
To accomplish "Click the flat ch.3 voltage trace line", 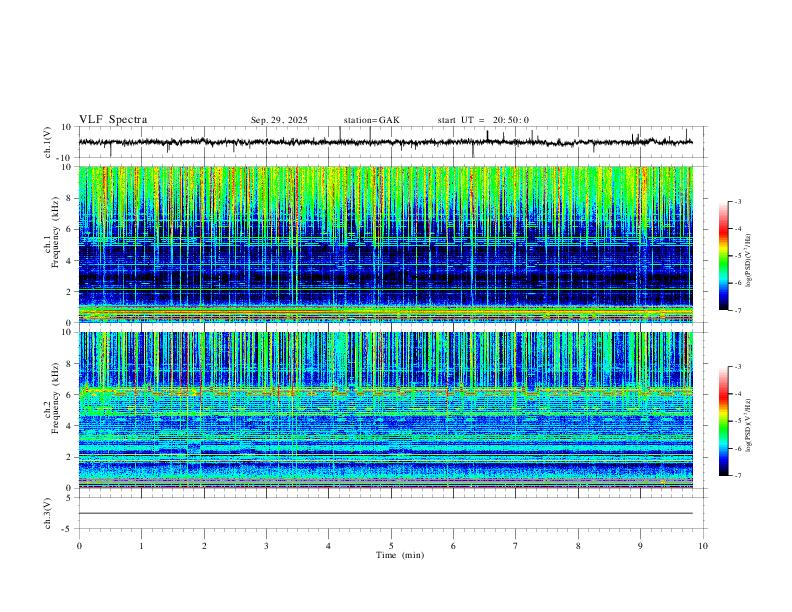I will 386,513.
